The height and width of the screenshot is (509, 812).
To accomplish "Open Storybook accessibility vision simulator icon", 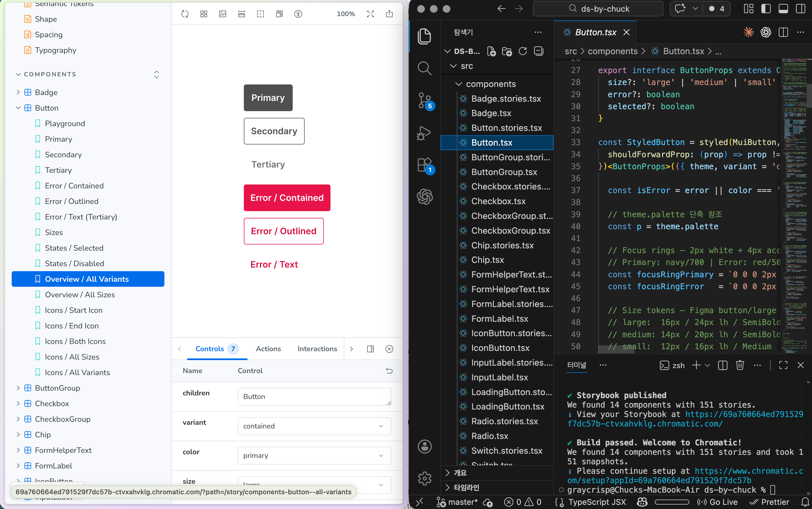I will click(x=298, y=14).
